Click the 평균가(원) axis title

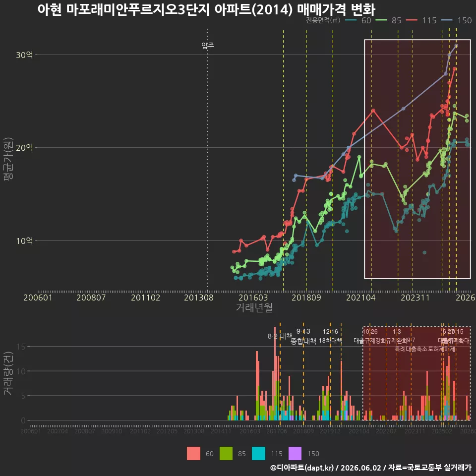coord(8,159)
